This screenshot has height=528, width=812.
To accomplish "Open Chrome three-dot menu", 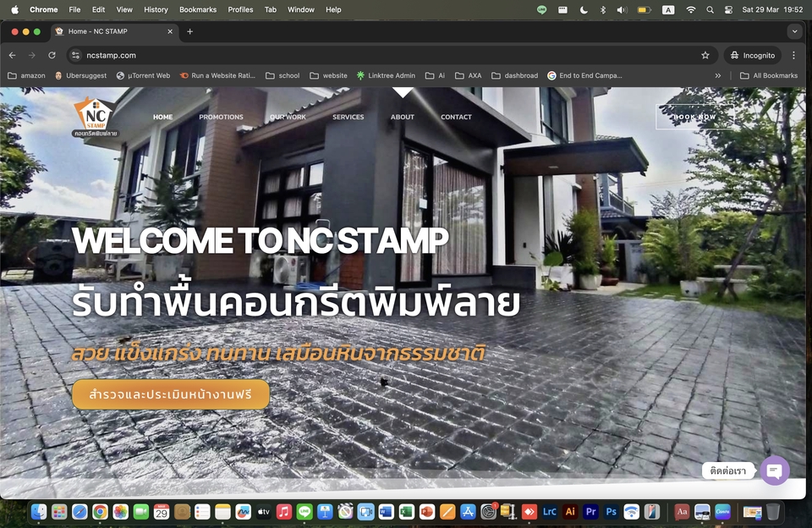I will click(x=793, y=56).
